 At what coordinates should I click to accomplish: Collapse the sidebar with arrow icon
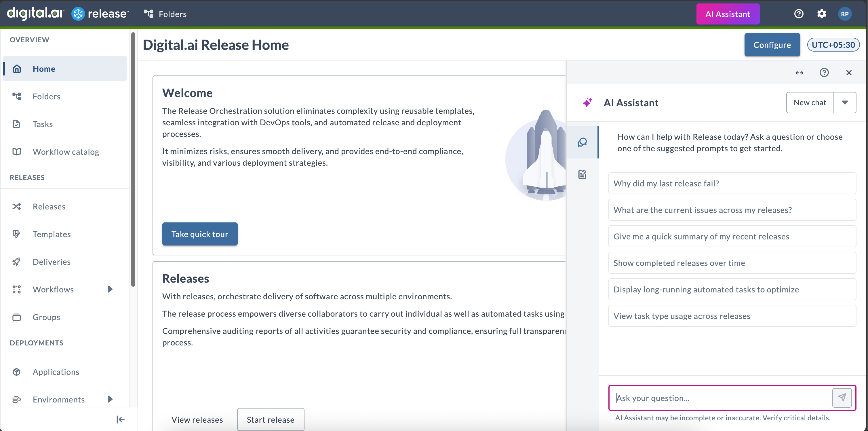(x=120, y=419)
